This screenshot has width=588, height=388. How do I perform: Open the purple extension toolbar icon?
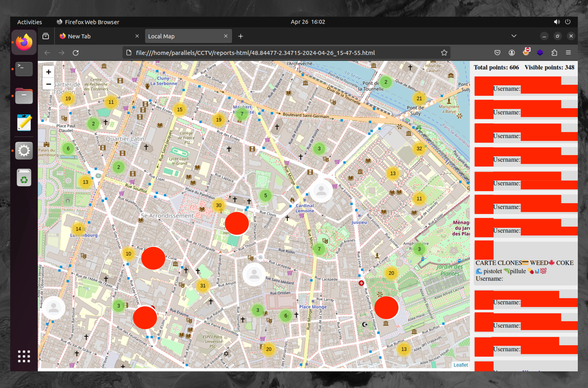(540, 53)
